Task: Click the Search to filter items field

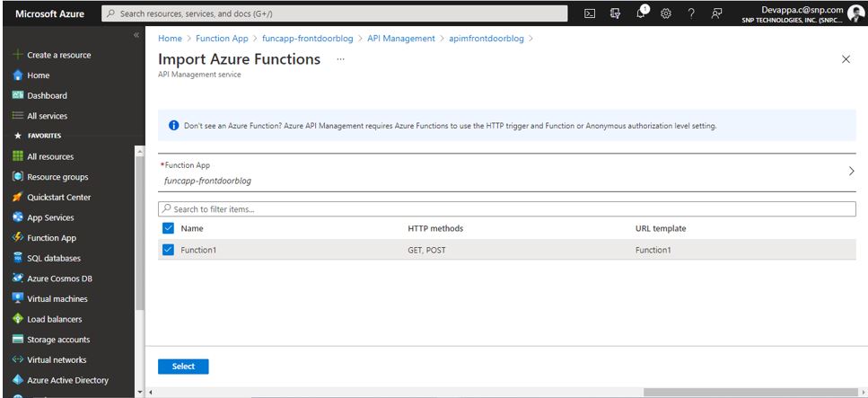Action: (x=507, y=209)
